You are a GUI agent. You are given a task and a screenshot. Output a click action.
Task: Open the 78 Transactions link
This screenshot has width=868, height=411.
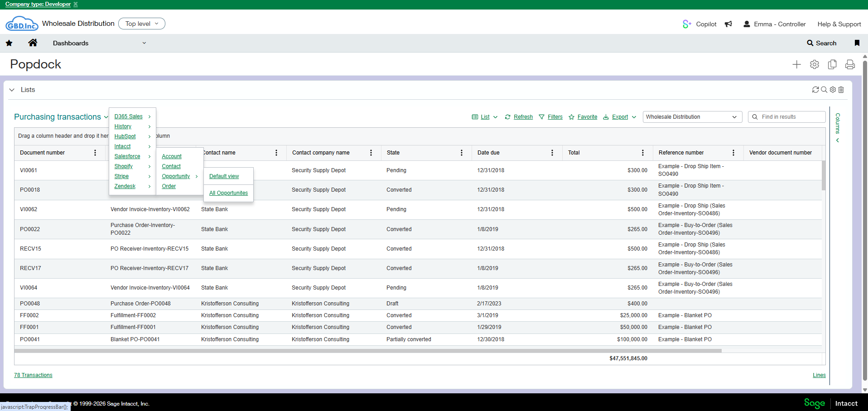tap(33, 375)
